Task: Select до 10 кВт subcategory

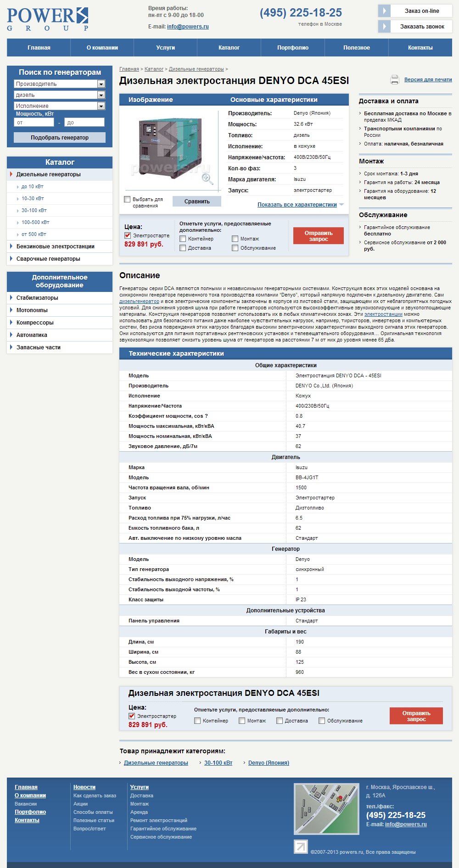Action: (33, 187)
